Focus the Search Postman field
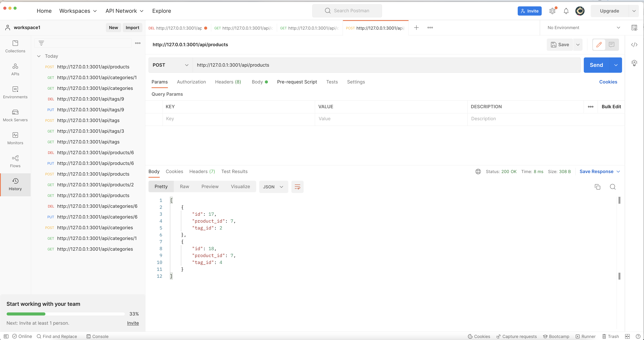The width and height of the screenshot is (644, 340). [x=347, y=11]
